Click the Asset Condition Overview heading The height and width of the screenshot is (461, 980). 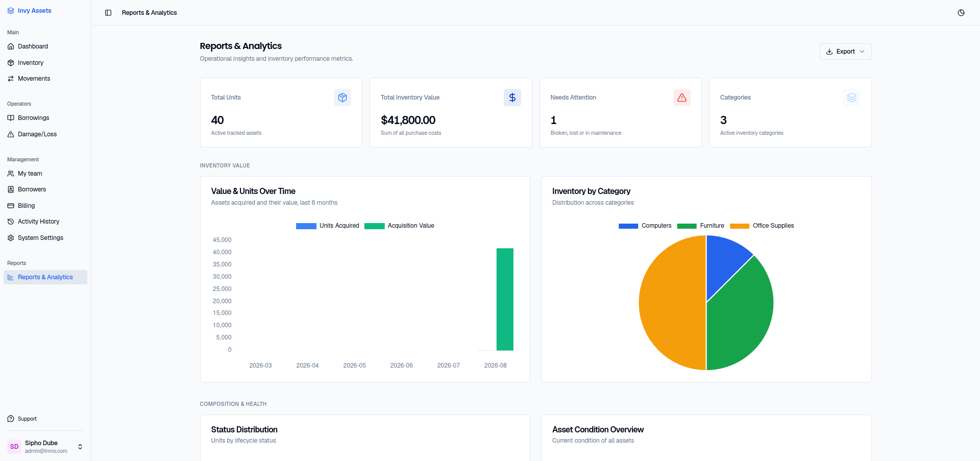(x=598, y=430)
